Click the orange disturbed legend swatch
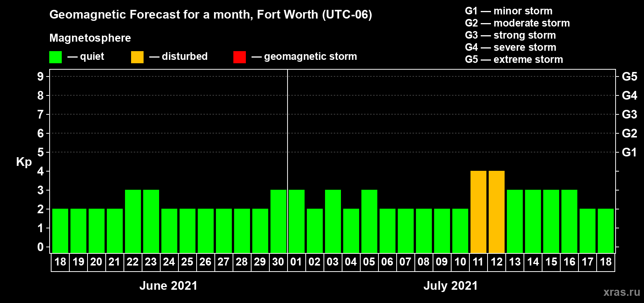This screenshot has width=644, height=303. pos(137,57)
